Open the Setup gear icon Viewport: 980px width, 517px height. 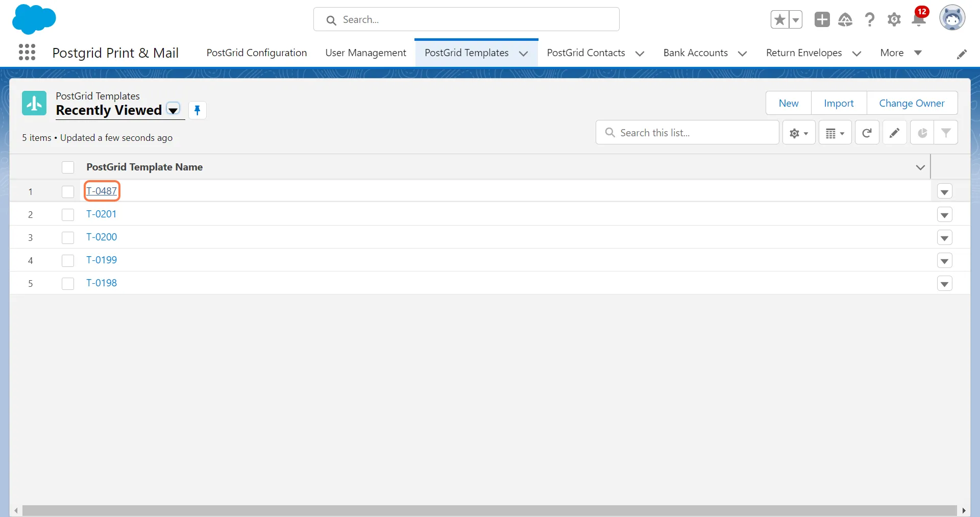coord(894,19)
